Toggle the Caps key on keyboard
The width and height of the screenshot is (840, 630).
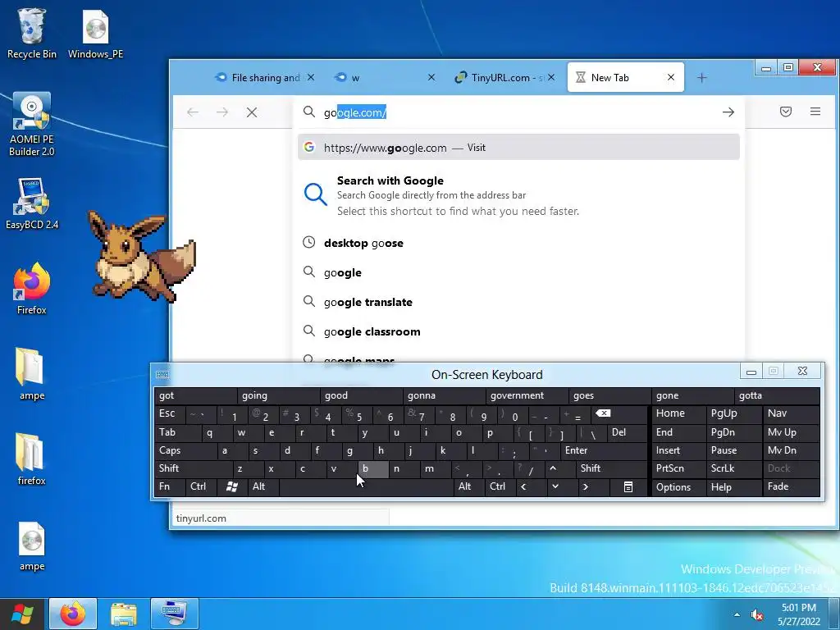(186, 450)
